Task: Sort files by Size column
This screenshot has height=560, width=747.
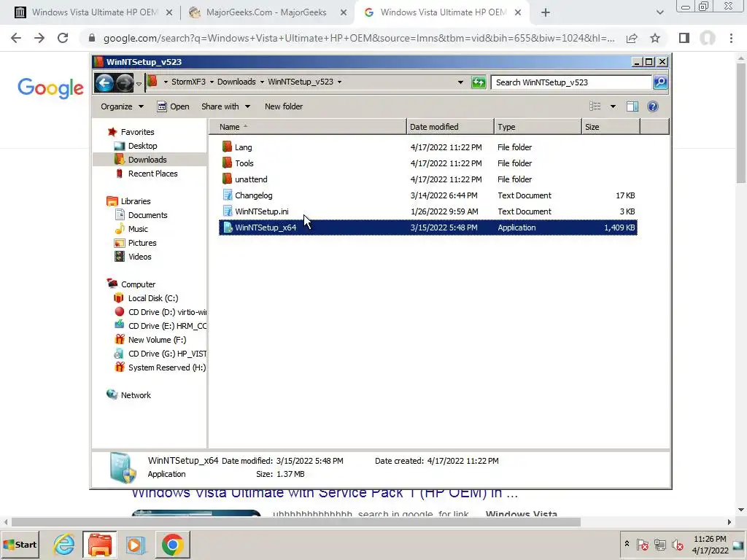Action: (x=611, y=127)
